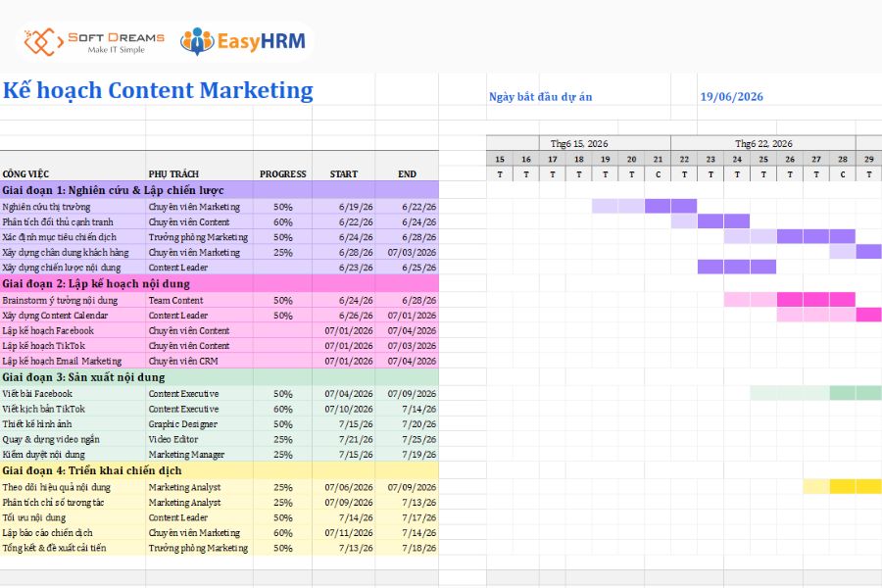Click the 'Phân tích chỉ số tương tác' cell
Viewport: 882px width, 588px height.
[x=73, y=502]
